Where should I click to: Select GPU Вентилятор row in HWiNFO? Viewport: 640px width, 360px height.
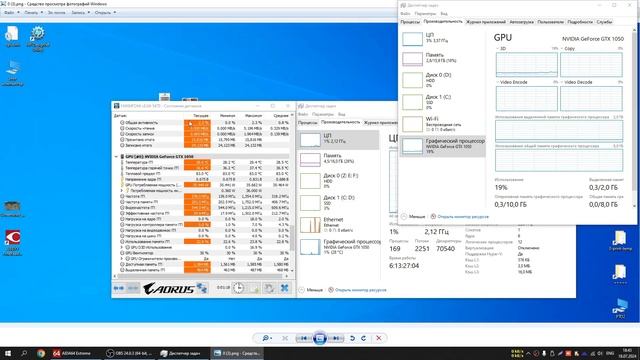pos(203,253)
